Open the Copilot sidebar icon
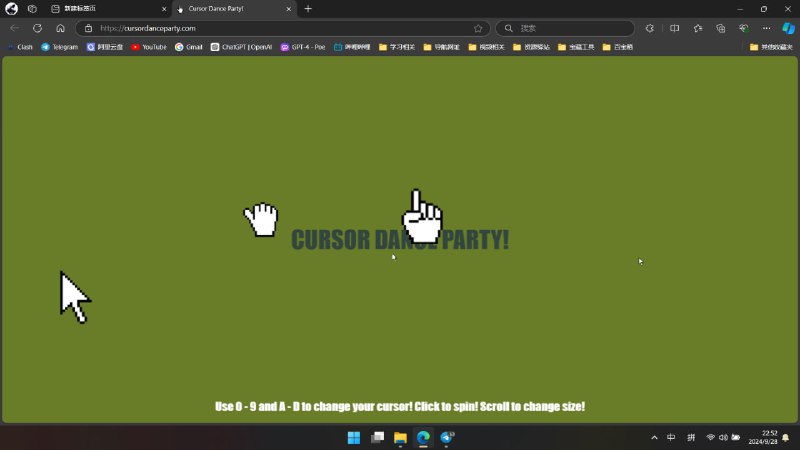 (788, 28)
